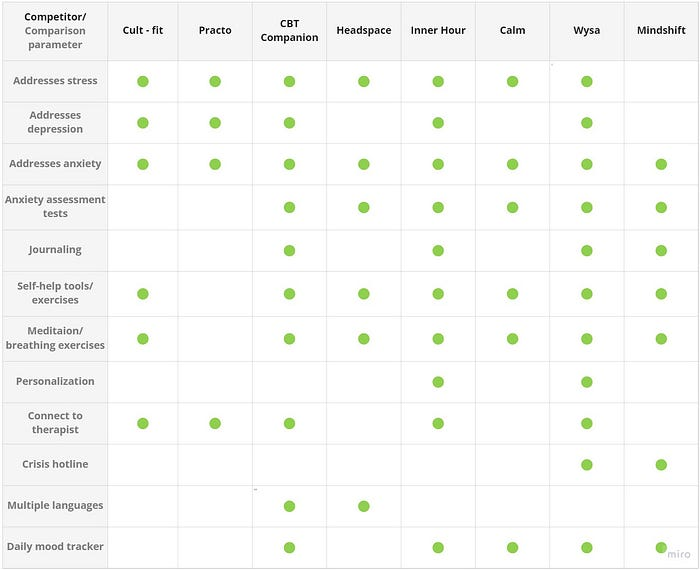Click the CBT Companion column header
The width and height of the screenshot is (700, 570).
(x=289, y=30)
